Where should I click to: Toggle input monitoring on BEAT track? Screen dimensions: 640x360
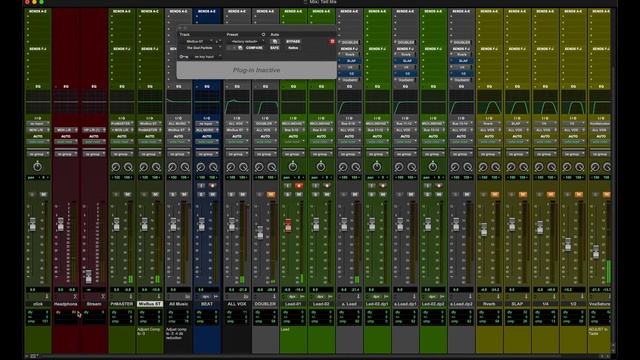tap(201, 186)
